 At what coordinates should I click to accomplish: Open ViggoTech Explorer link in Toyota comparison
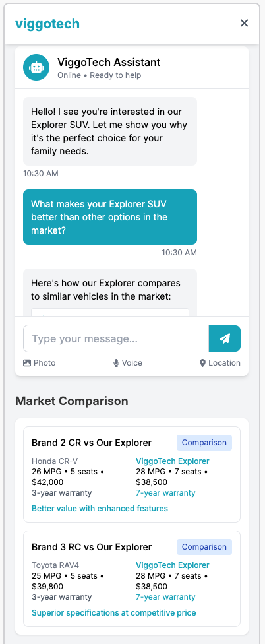click(173, 565)
